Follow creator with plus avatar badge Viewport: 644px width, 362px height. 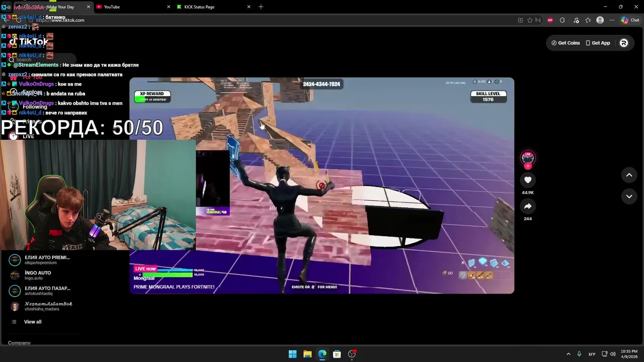tap(528, 166)
